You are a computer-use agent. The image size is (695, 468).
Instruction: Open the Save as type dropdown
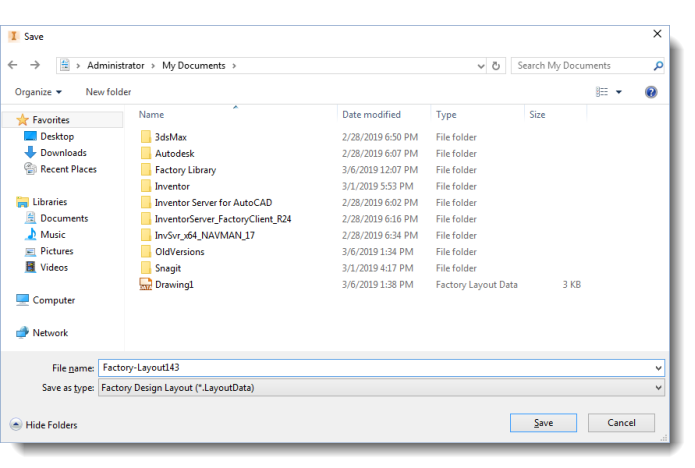tap(381, 388)
